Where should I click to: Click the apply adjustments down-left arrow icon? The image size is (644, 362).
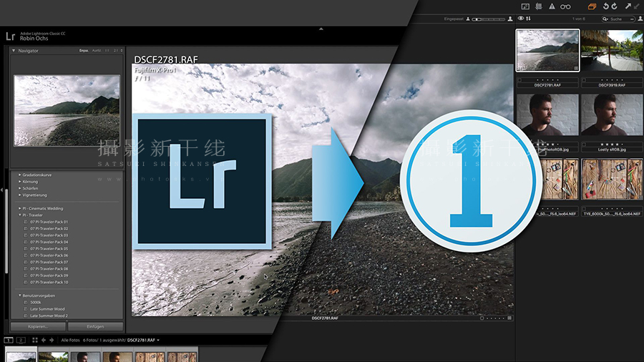point(637,6)
